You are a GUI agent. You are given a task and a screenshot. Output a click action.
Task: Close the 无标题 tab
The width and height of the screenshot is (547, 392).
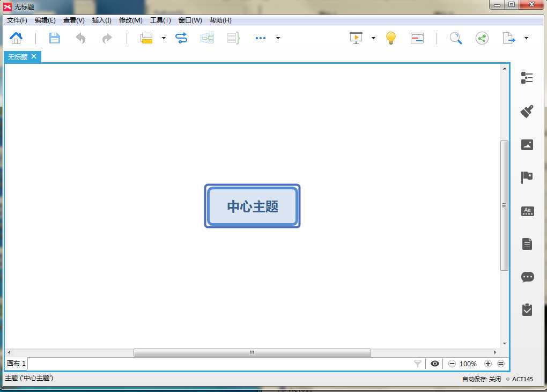coord(34,56)
